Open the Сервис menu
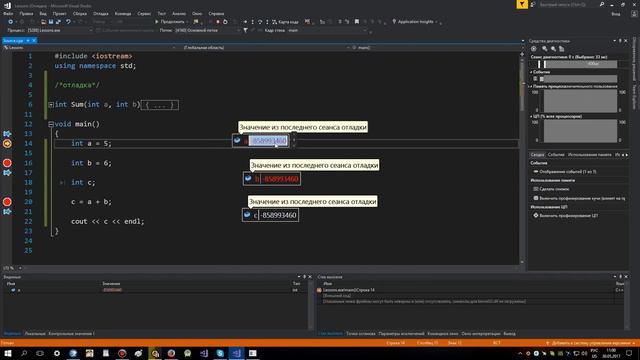Viewport: 640px width, 360px height. pyautogui.click(x=144, y=13)
